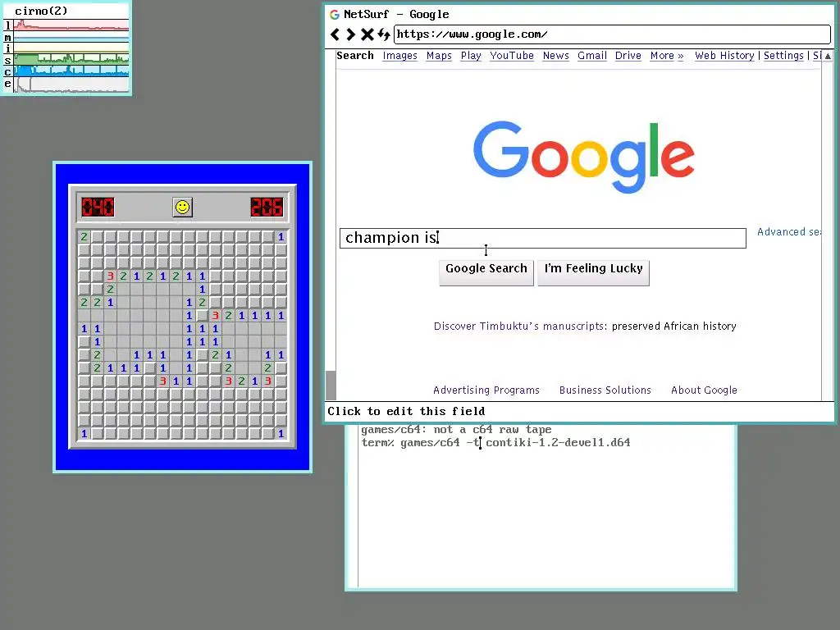Click the 's' graph row in stats
840x630 pixels.
pos(66,60)
